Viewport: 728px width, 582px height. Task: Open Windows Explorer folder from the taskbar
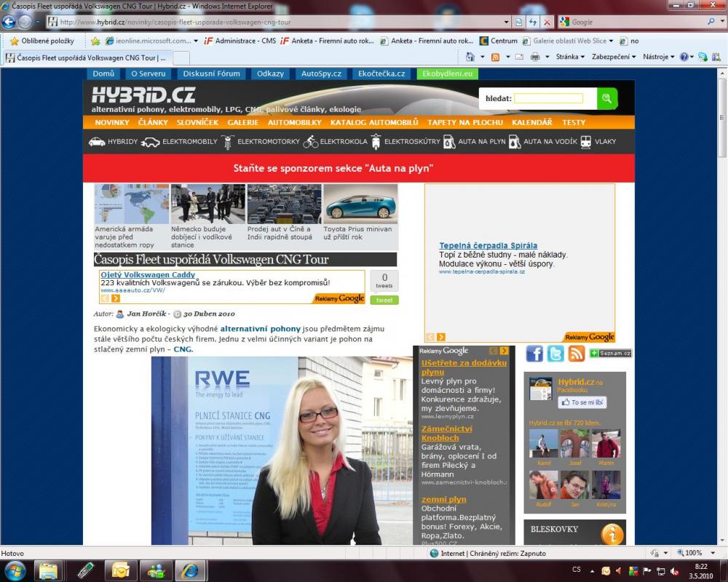[48, 570]
